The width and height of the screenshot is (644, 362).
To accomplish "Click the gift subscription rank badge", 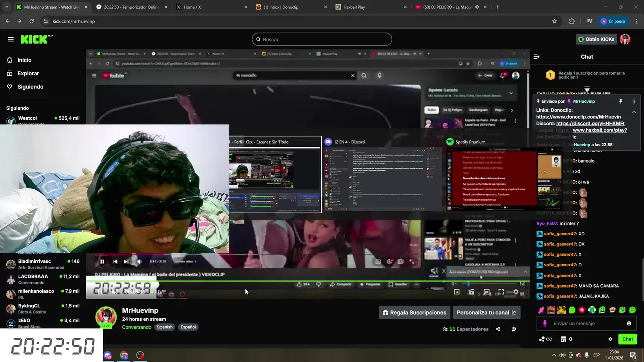I will (550, 75).
